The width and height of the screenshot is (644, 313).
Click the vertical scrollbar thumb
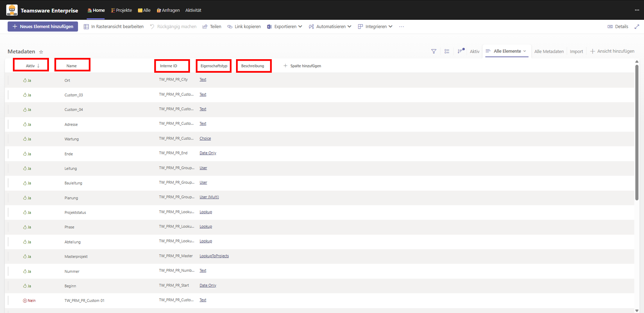[x=637, y=132]
